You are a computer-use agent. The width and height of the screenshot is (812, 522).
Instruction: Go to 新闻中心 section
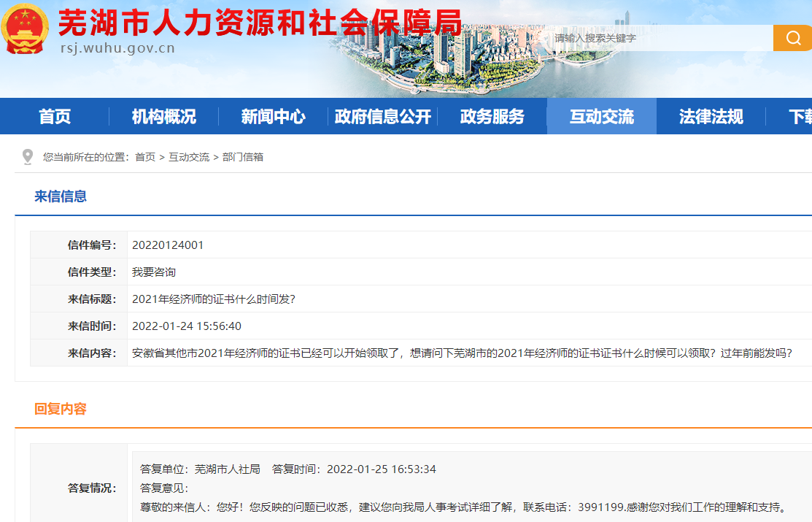[274, 117]
